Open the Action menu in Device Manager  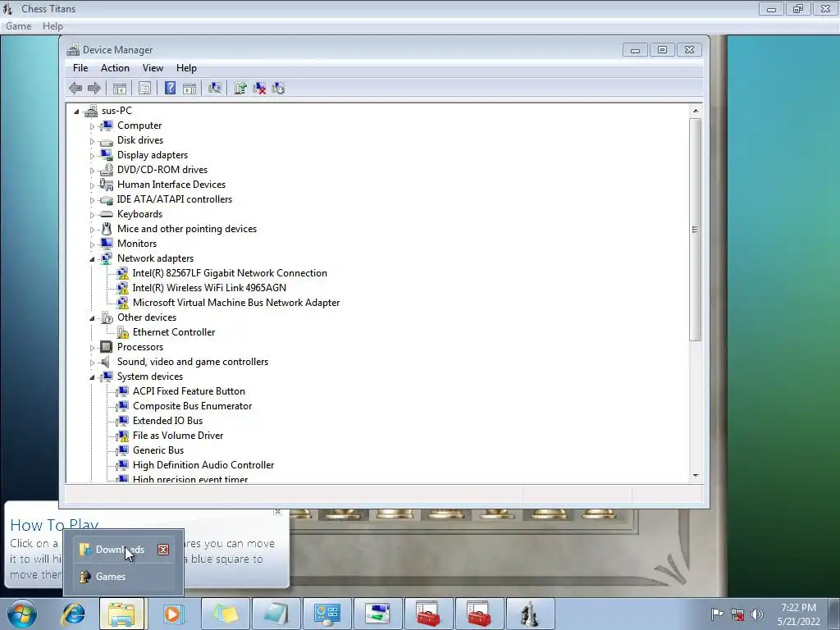(115, 68)
